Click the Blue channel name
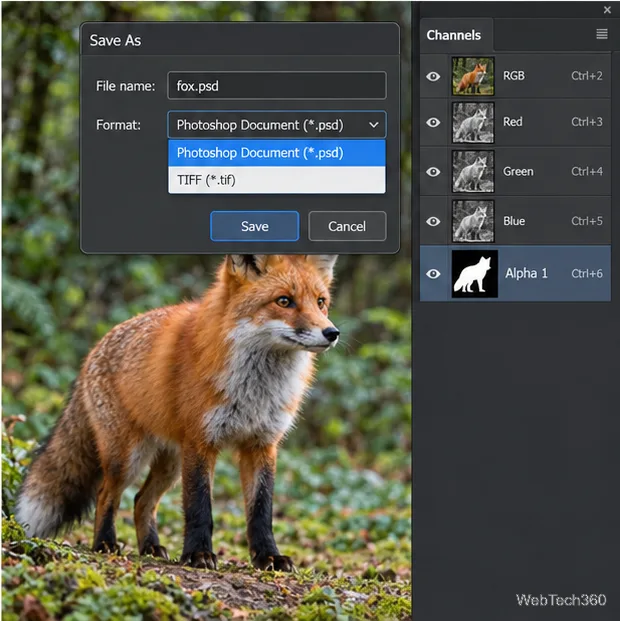 point(514,221)
